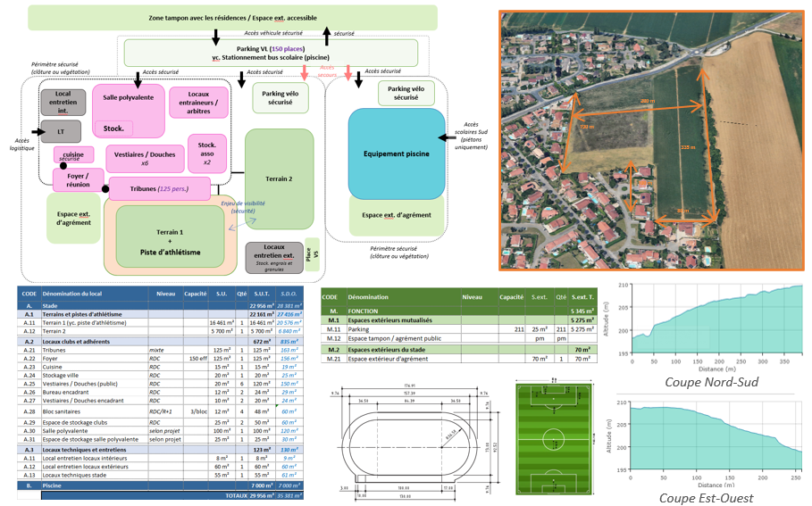Click the 'FONCTION' row in the green table

click(x=459, y=311)
